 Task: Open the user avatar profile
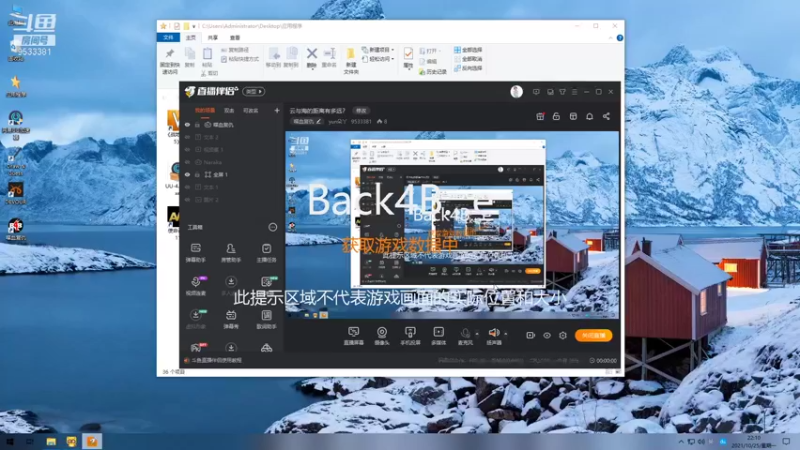point(516,91)
